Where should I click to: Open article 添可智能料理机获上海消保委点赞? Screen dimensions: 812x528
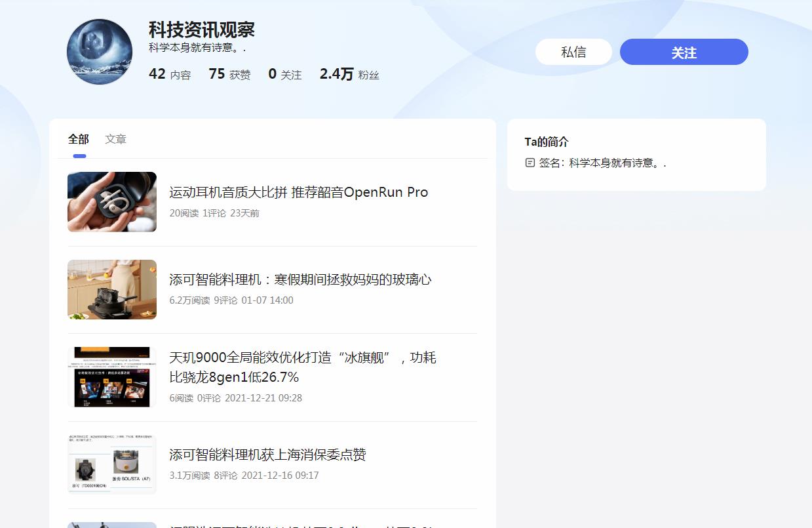coord(267,455)
